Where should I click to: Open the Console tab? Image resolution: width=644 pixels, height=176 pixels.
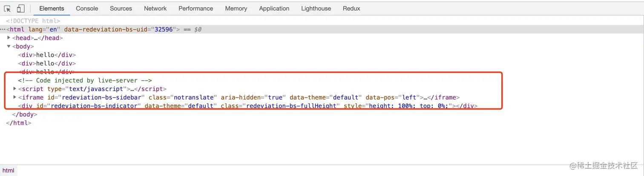pos(87,9)
